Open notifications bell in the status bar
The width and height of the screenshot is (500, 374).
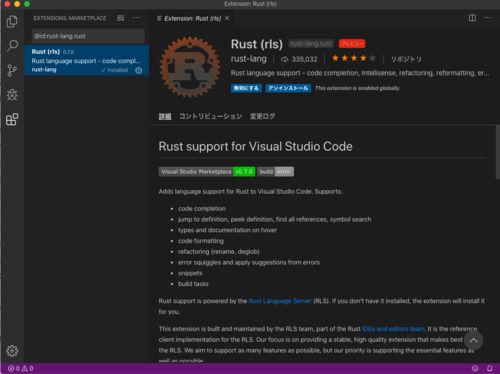tap(490, 368)
